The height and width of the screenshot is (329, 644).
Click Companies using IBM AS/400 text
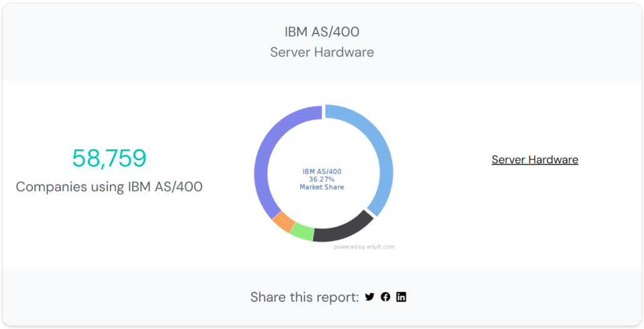click(109, 187)
